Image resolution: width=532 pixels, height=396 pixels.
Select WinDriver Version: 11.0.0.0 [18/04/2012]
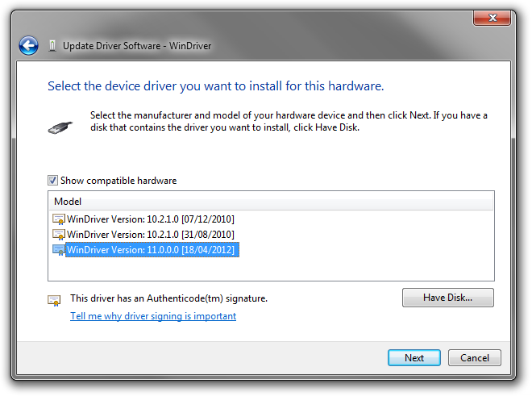pos(152,250)
